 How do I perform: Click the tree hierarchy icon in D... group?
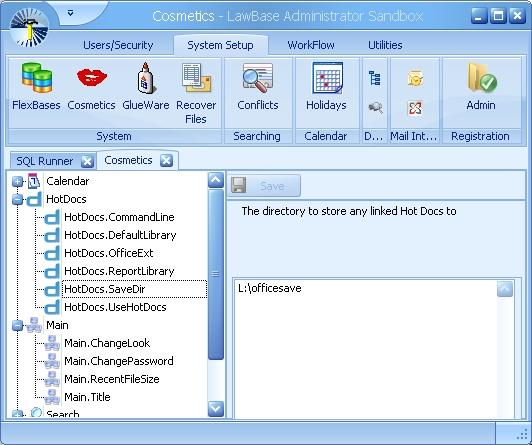click(x=375, y=78)
